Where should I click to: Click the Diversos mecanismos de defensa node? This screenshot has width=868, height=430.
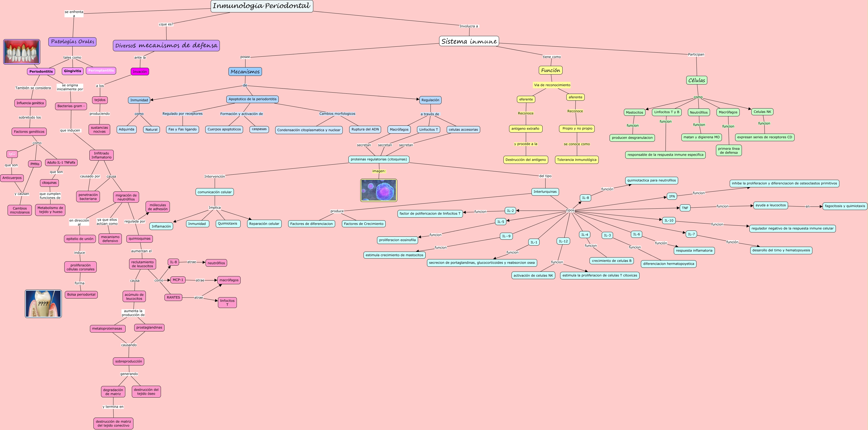[x=166, y=45]
